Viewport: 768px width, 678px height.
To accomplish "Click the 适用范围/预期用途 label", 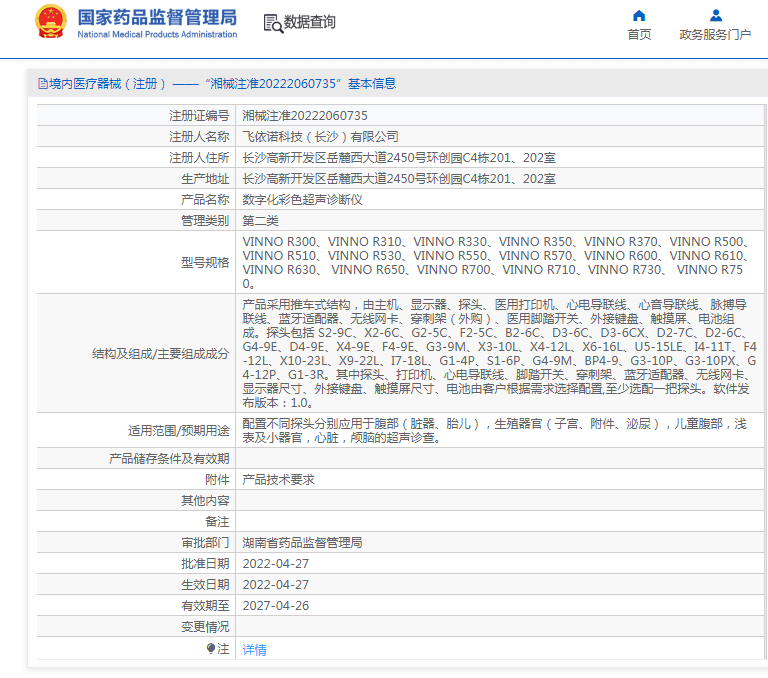I will click(178, 431).
